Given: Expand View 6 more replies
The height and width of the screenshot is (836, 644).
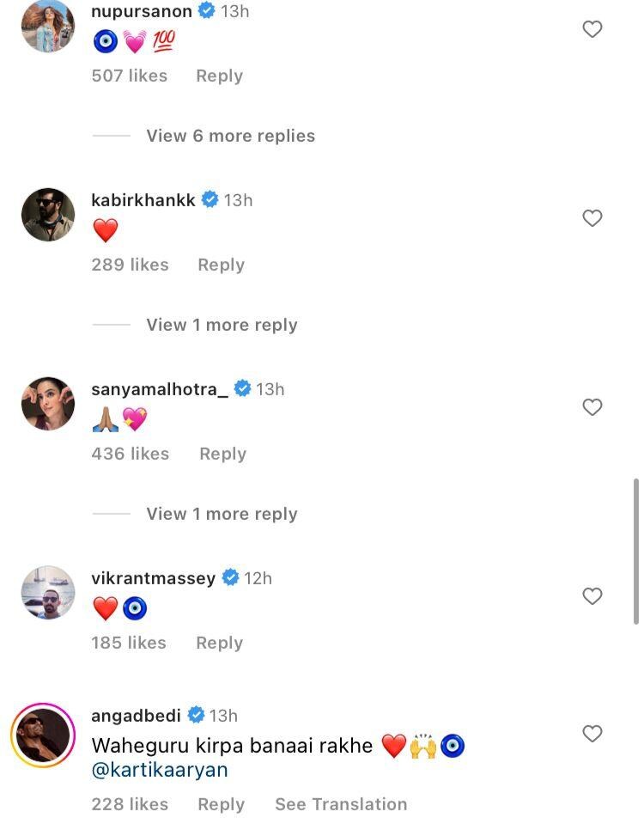Looking at the screenshot, I should click(x=230, y=136).
